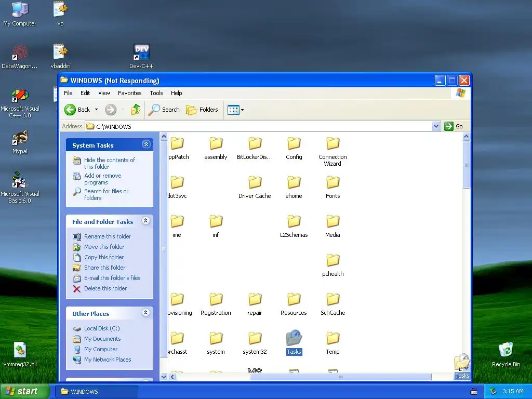
Task: Select the Config folder
Action: [294, 148]
